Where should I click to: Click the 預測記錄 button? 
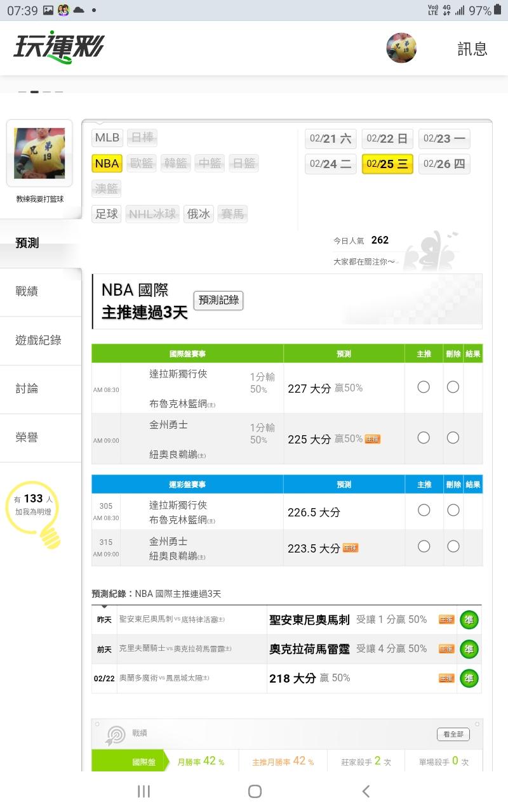click(x=218, y=300)
